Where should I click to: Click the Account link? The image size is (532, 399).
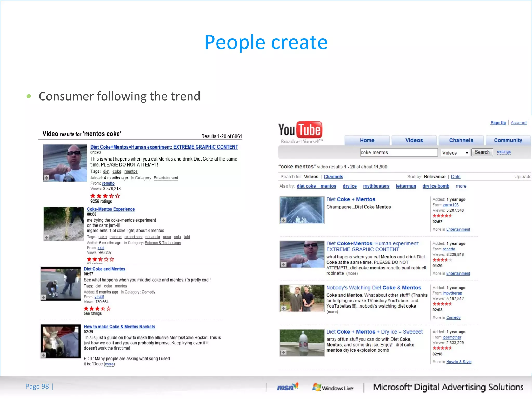[x=518, y=123]
